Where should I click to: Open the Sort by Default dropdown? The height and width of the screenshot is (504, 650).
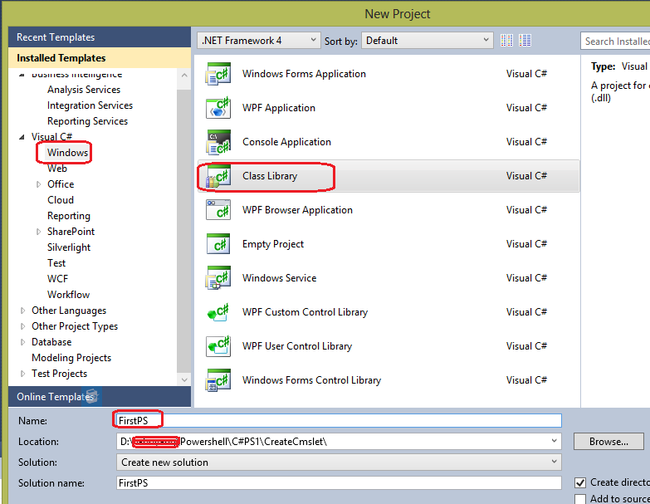[427, 41]
